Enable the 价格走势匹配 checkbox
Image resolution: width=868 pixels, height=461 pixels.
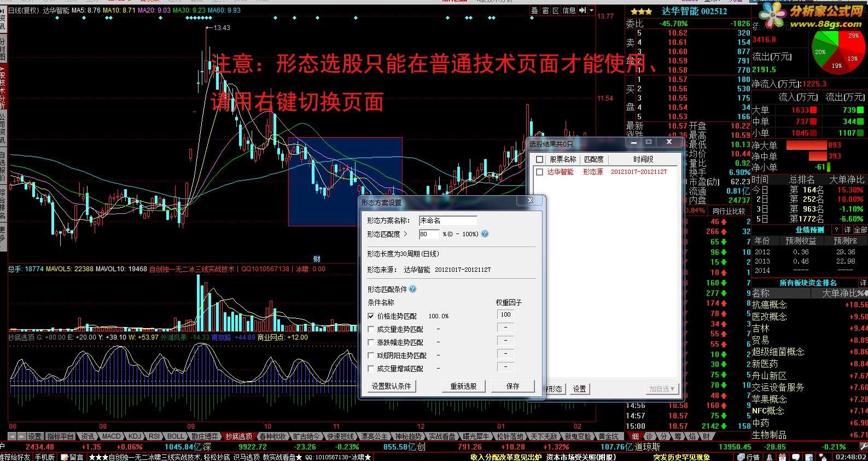click(x=371, y=316)
